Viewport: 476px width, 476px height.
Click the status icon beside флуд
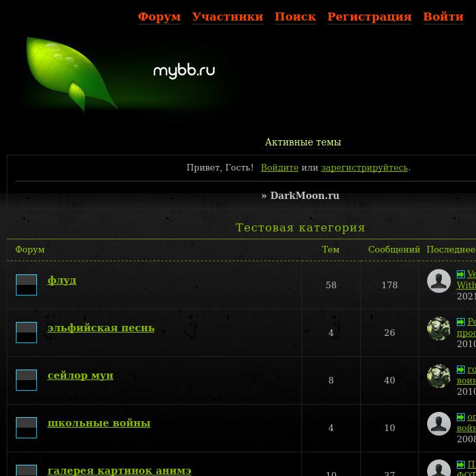coord(26,285)
